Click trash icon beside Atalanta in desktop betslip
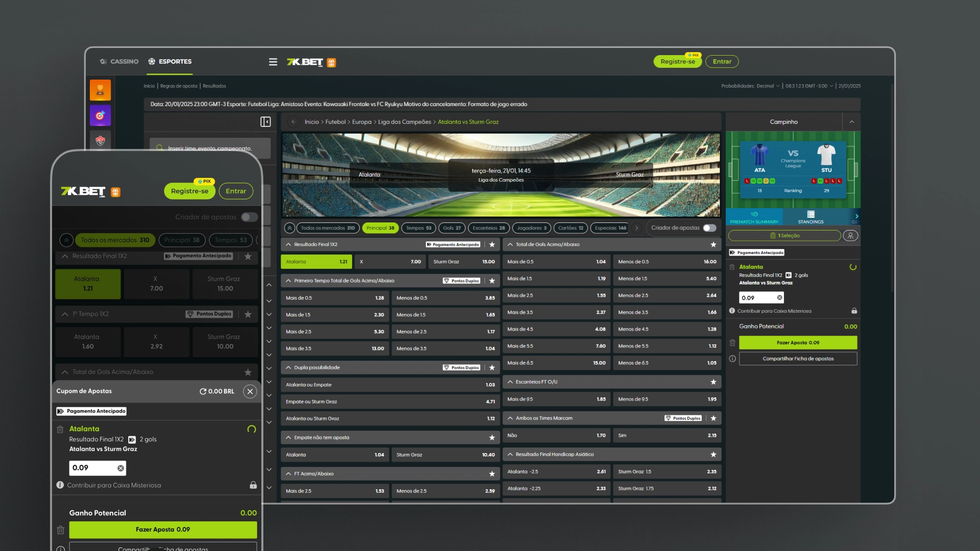This screenshot has height=551, width=980. (732, 267)
